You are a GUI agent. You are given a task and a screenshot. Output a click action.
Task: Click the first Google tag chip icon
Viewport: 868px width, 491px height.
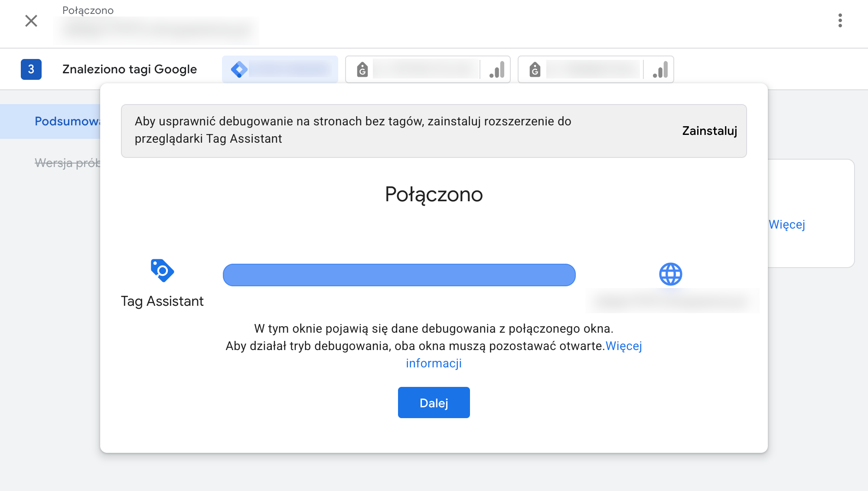pos(362,69)
